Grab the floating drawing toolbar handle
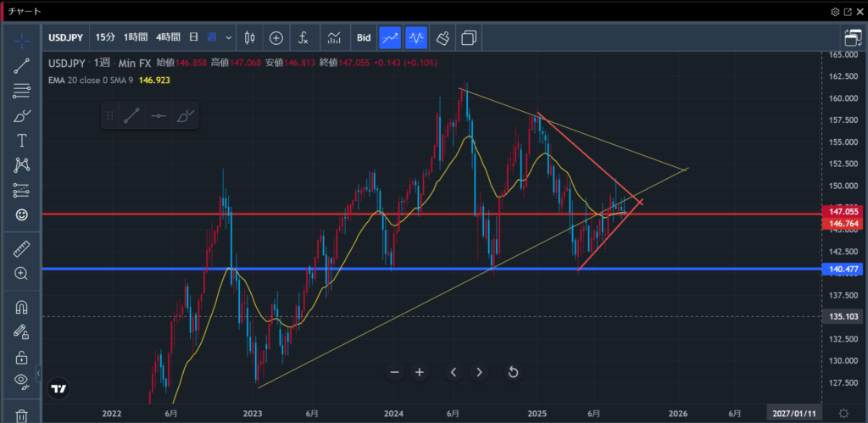The height and width of the screenshot is (423, 868). click(110, 116)
